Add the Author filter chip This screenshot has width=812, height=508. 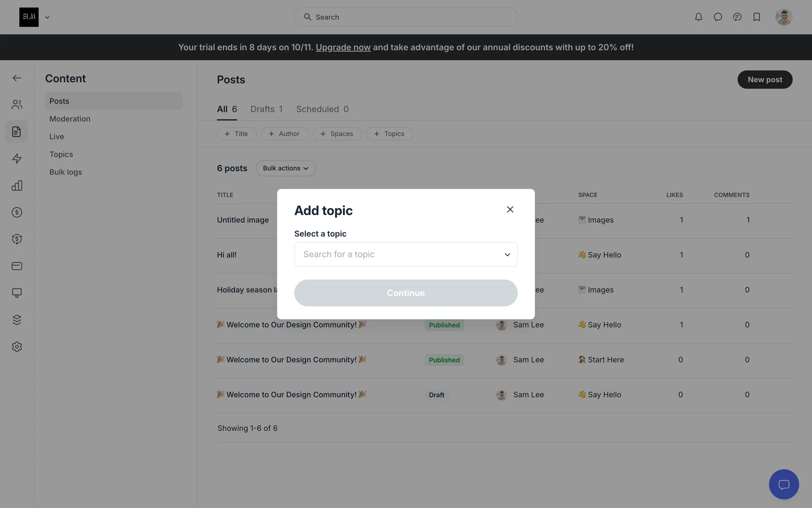[284, 134]
